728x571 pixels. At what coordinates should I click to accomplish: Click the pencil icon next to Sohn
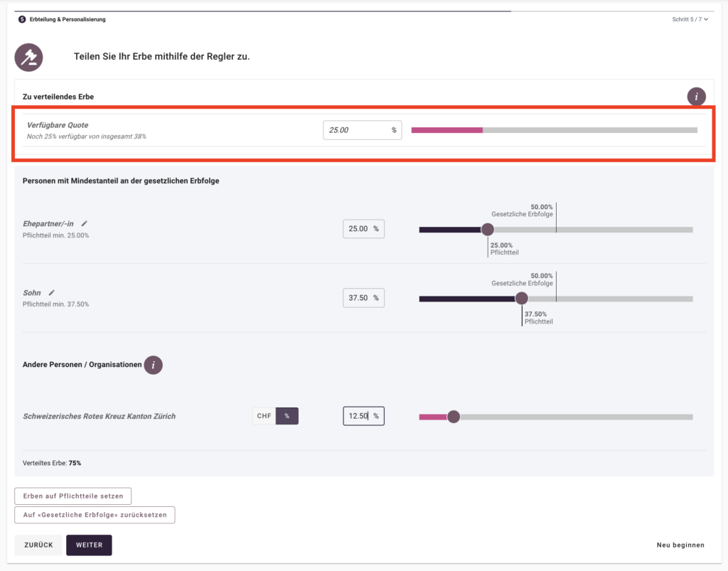[x=51, y=292]
